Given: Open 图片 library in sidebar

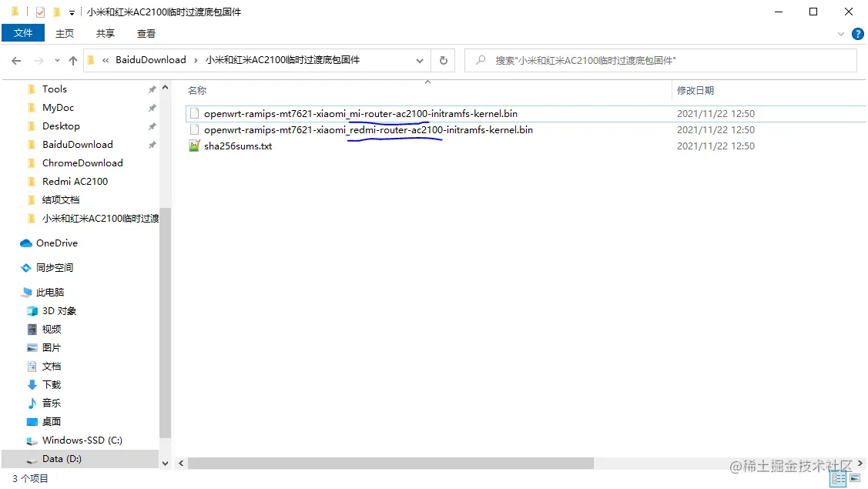Looking at the screenshot, I should pos(52,347).
